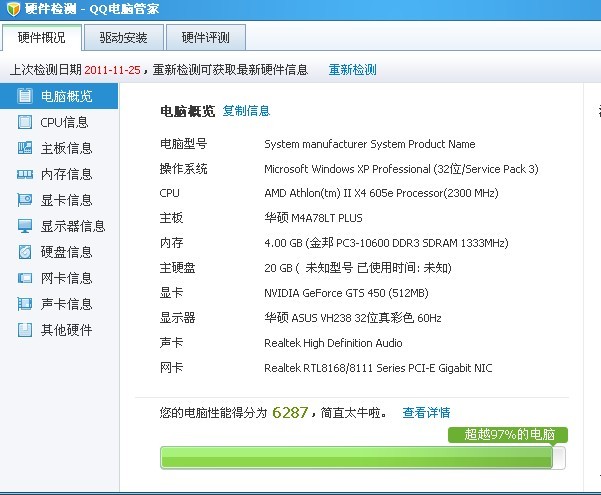601x495 pixels.
Task: Click the QQ电脑管家 shield logo icon
Action: 14,9
